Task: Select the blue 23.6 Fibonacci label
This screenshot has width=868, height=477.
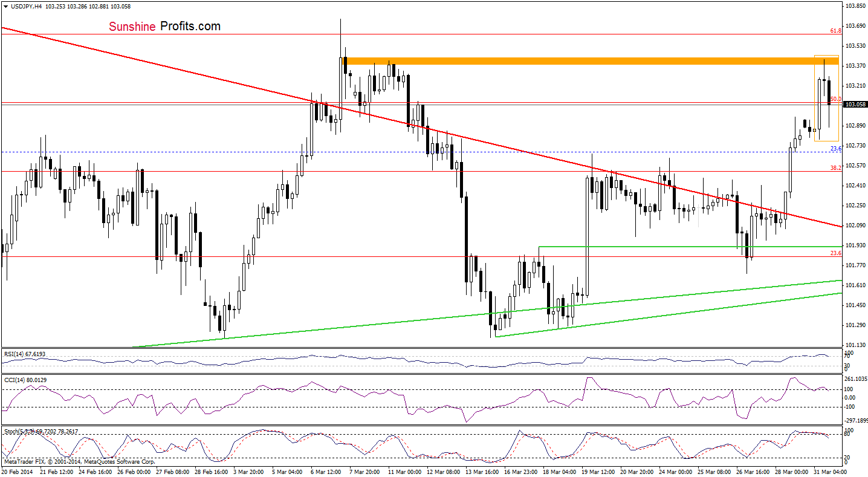Action: click(836, 149)
